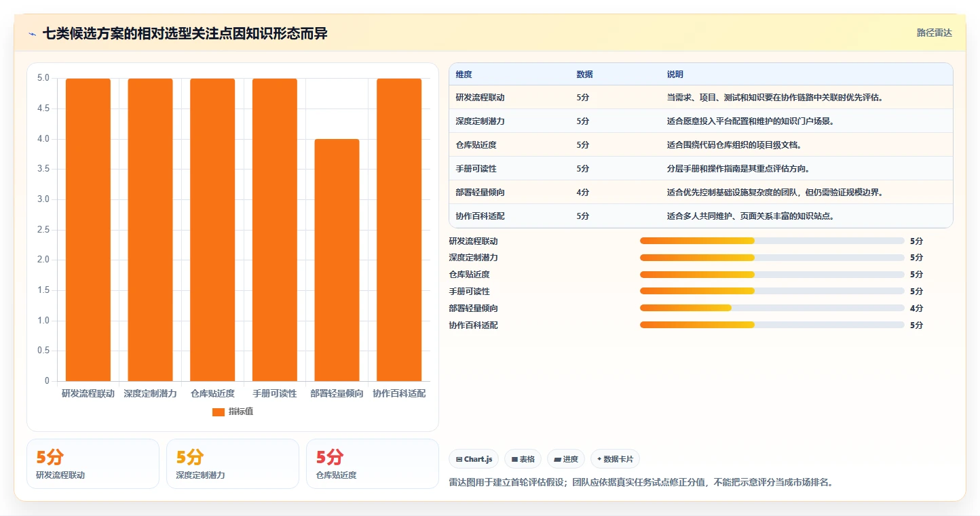Click the description 适合多人共同维护、页面关系丰富的知识站点
The width and height of the screenshot is (980, 516).
[x=750, y=216]
